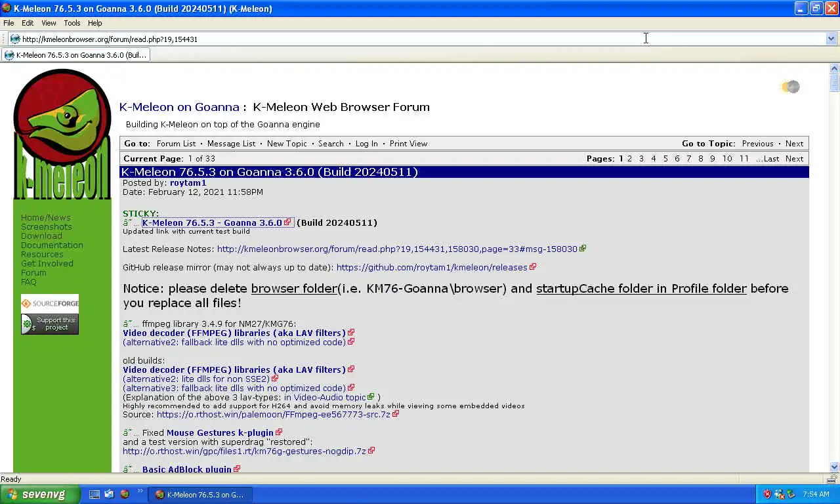Click the Support this project badge
Screen dimensions: 840x504
(50, 324)
